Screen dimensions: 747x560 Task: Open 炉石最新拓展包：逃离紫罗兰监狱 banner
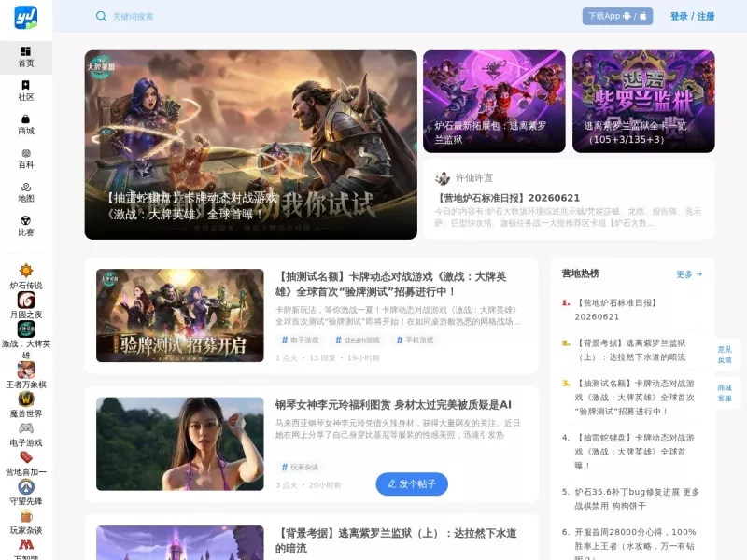click(494, 102)
